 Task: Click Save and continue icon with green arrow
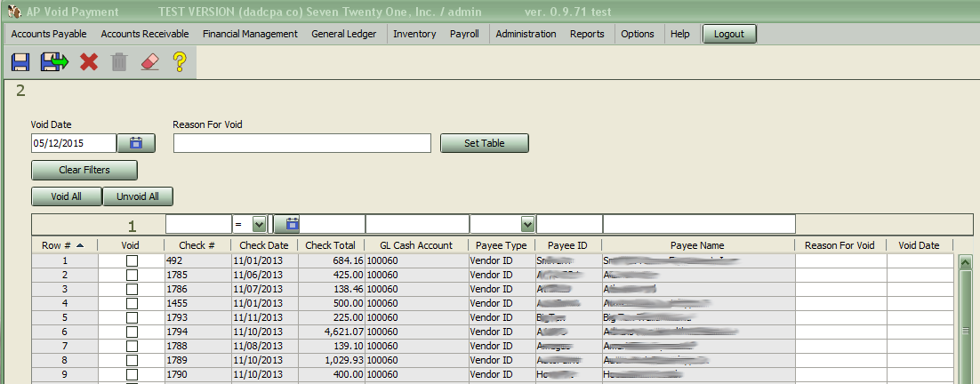[x=54, y=62]
